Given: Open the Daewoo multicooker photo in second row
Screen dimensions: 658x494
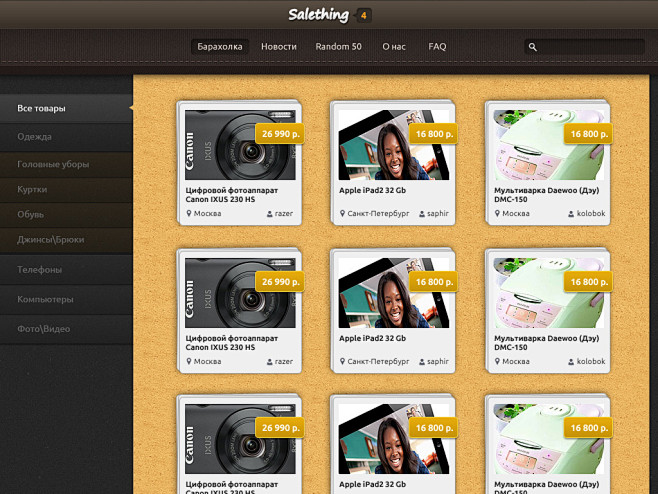Looking at the screenshot, I should (x=548, y=293).
